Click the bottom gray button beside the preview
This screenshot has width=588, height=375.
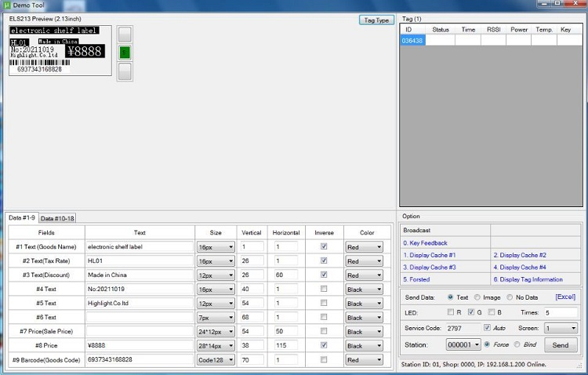click(x=125, y=71)
